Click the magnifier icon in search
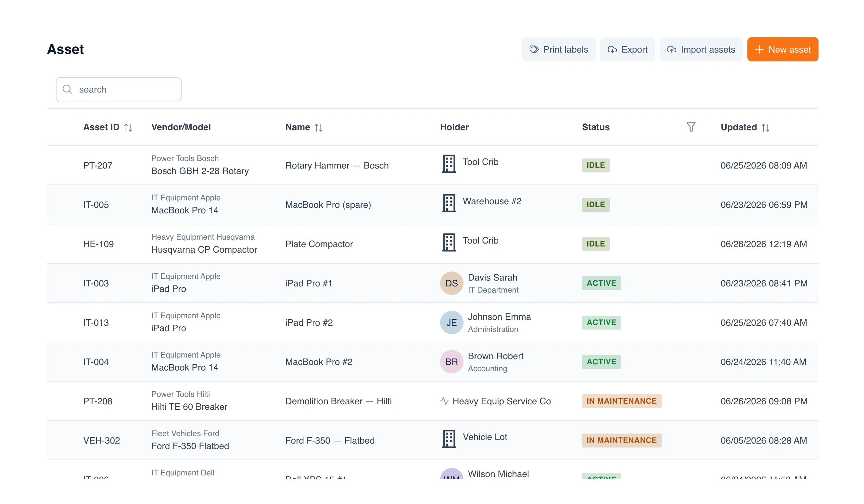This screenshot has height=504, width=864. [67, 89]
